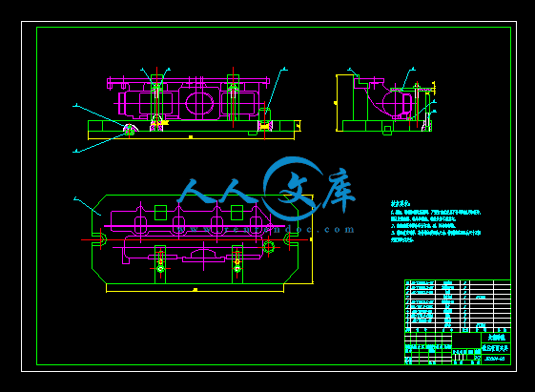Click the yellow length dimension under top view
This screenshot has width=535, height=392.
pyautogui.click(x=195, y=289)
